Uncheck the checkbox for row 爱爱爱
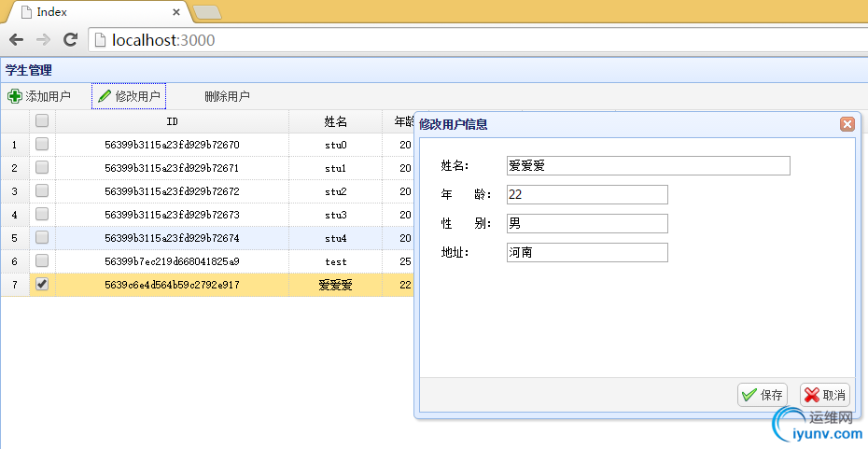Image resolution: width=868 pixels, height=449 pixels. pos(42,284)
